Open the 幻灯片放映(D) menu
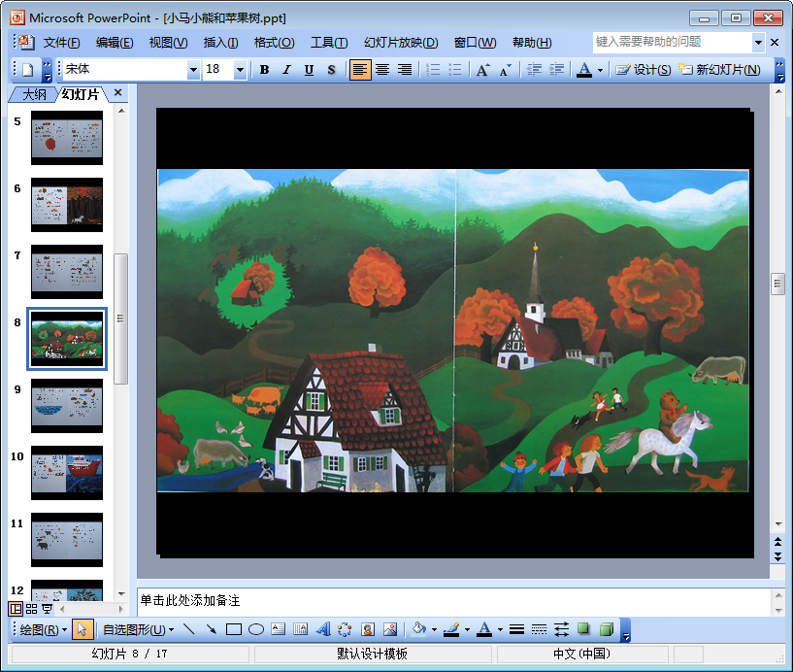793x672 pixels. [x=401, y=43]
